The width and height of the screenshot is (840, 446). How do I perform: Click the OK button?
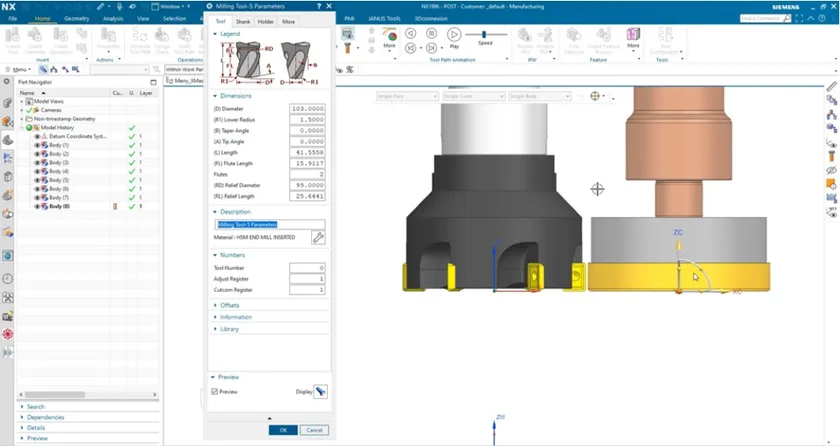[x=283, y=430]
